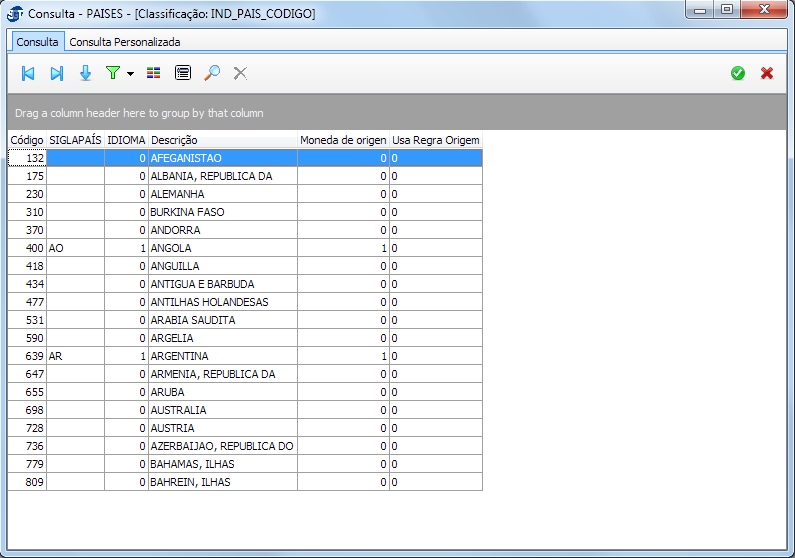Click the Moneda de origen column header
The width and height of the screenshot is (795, 558).
coord(342,140)
